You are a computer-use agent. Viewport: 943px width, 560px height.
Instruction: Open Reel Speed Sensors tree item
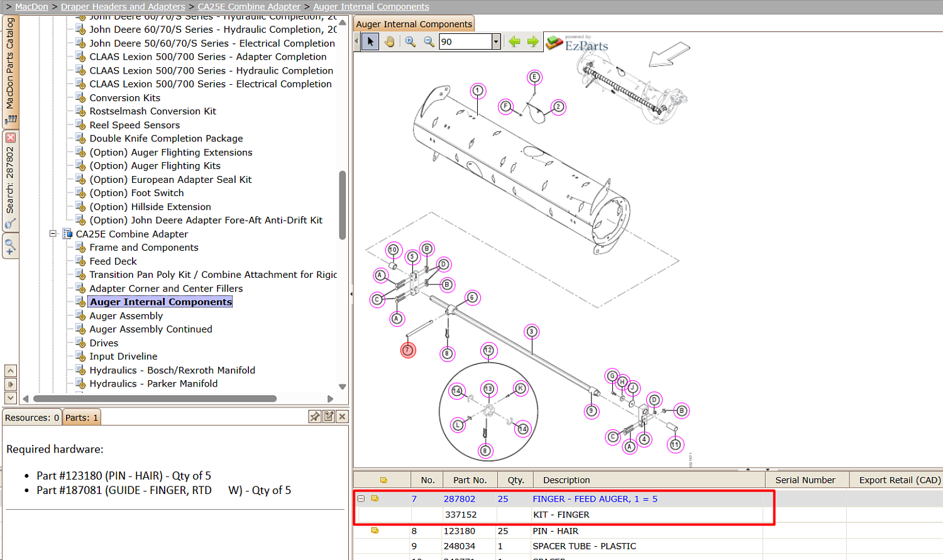pyautogui.click(x=135, y=125)
